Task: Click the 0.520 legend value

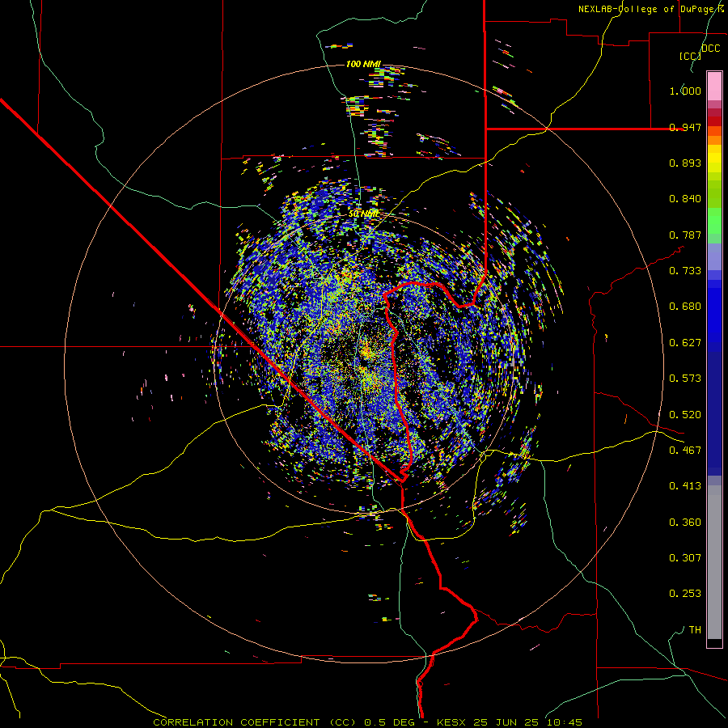Action: pyautogui.click(x=685, y=415)
